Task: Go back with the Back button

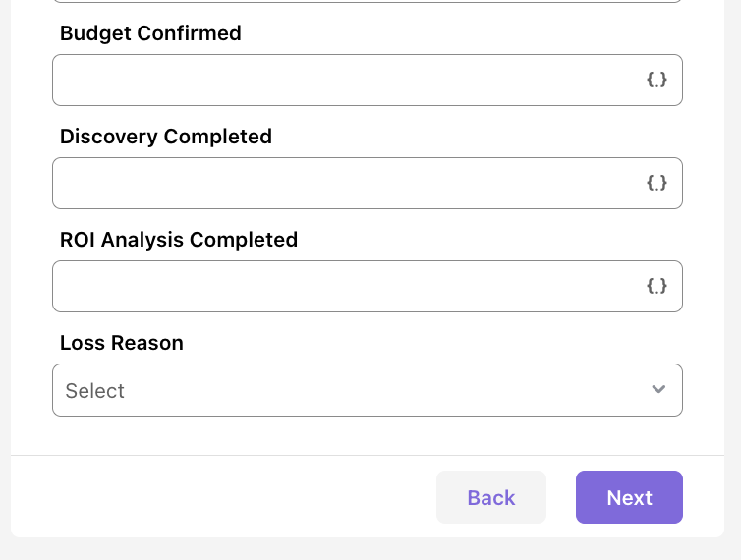Action: pos(491,497)
